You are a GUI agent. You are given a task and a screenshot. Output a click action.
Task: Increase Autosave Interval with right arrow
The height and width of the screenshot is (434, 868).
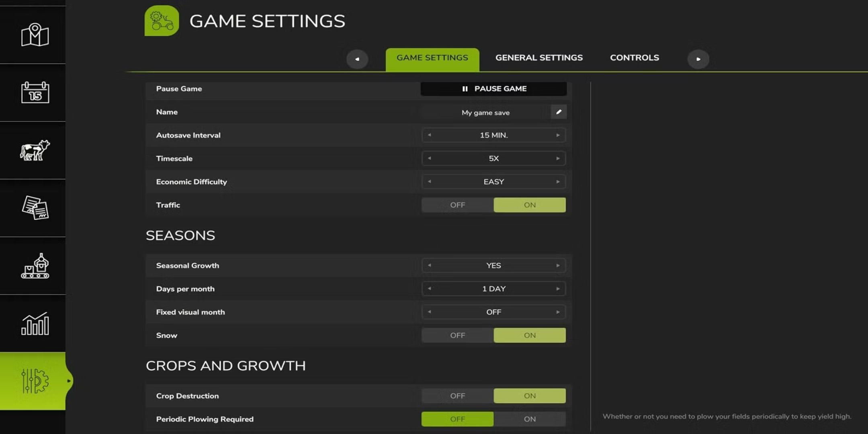[x=558, y=135]
